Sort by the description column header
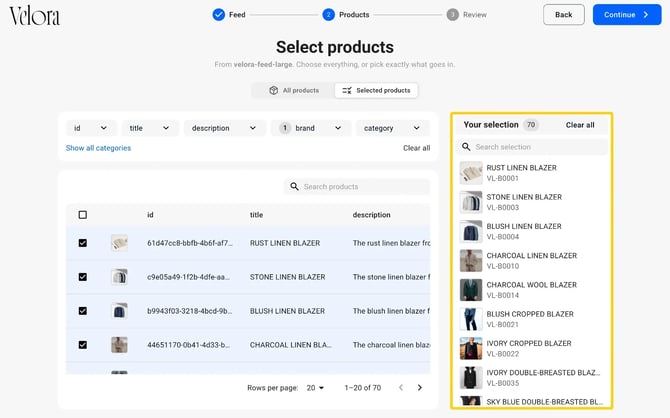This screenshot has width=670, height=418. click(x=371, y=215)
